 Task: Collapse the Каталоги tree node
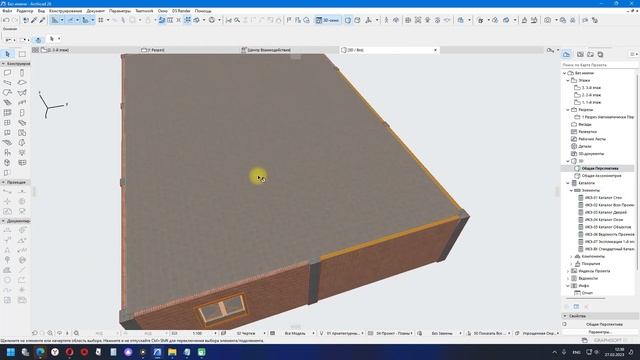568,183
